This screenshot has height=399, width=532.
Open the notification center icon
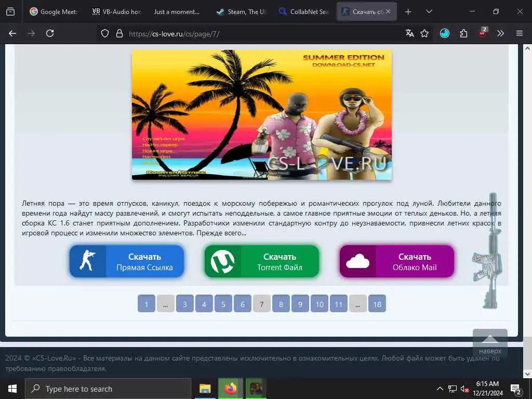coord(516,389)
